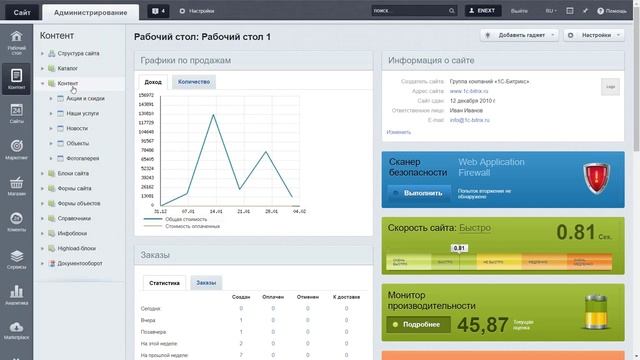Image resolution: width=640 pixels, height=360 pixels.
Task: Open notifications badge showing 4
Action: pos(158,11)
